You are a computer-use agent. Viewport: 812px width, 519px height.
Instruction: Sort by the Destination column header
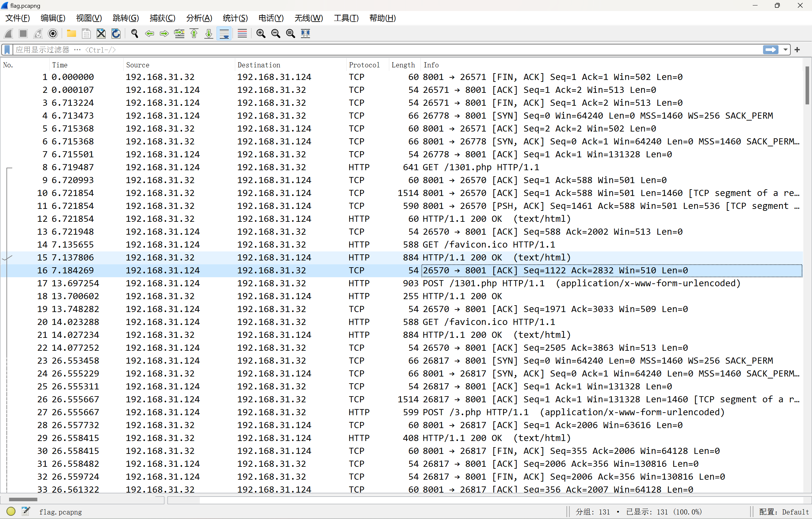coord(290,65)
